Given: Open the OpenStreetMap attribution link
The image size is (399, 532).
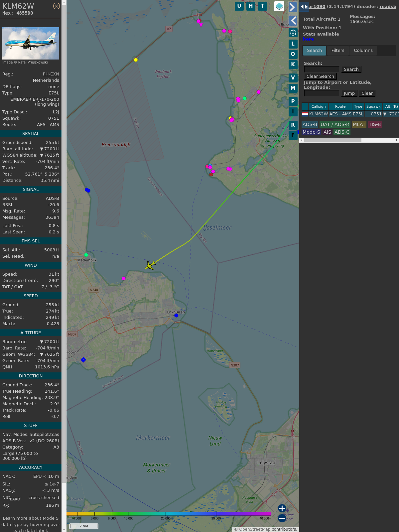Looking at the screenshot, I should 254,529.
